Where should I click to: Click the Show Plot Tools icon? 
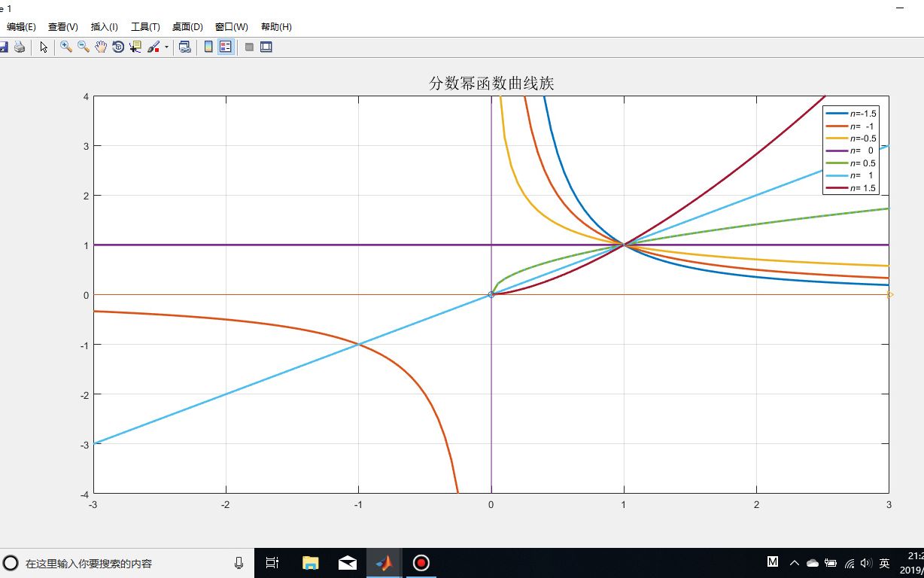tap(266, 47)
